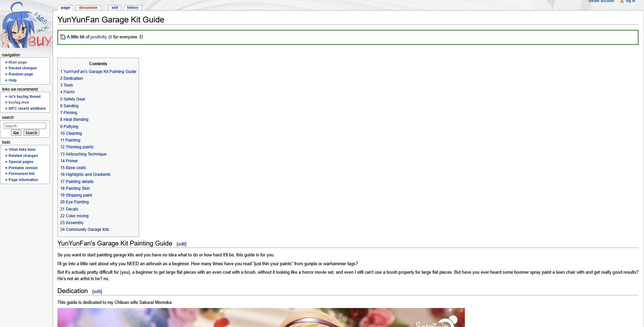
Task: Jump to Highlights and Gradients section
Action: pyautogui.click(x=85, y=175)
